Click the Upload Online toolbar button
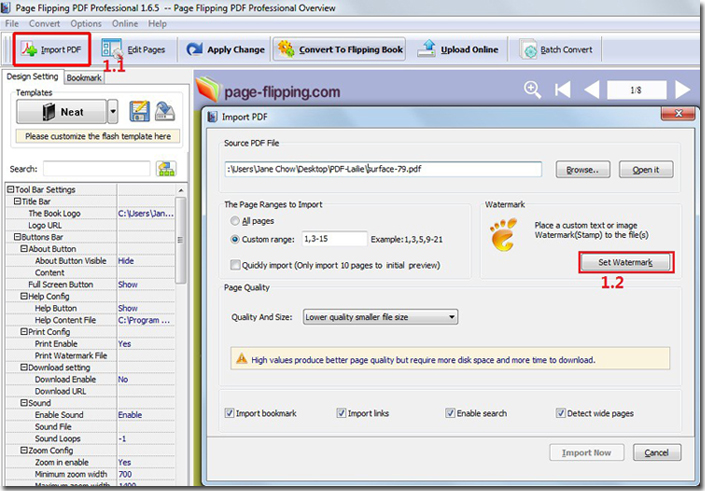Image resolution: width=705 pixels, height=491 pixels. pyautogui.click(x=458, y=49)
